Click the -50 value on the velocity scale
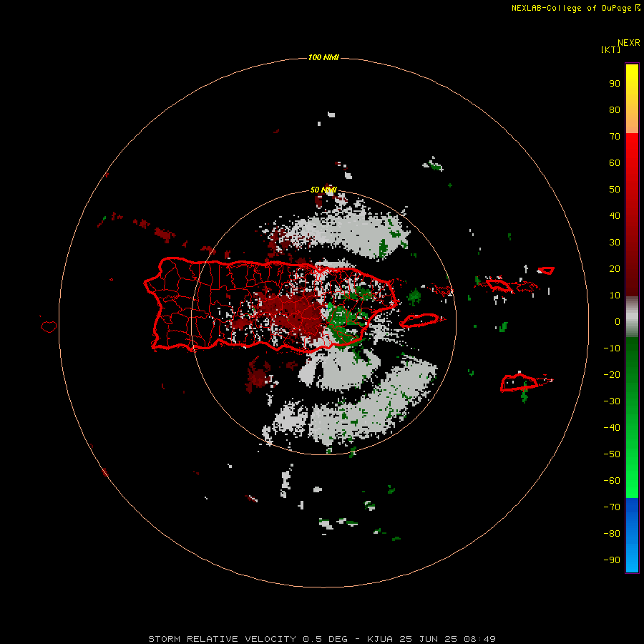The height and width of the screenshot is (644, 644). [612, 454]
